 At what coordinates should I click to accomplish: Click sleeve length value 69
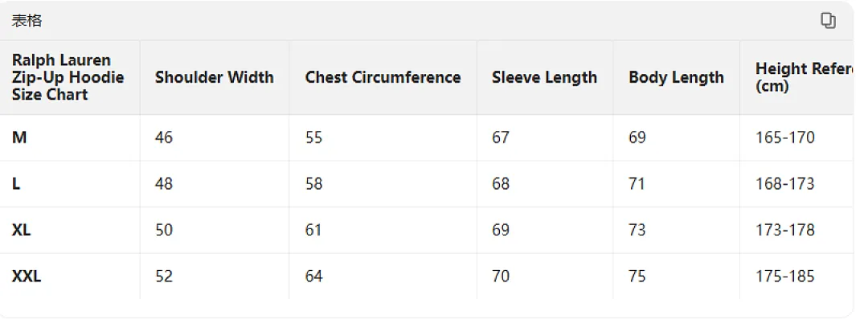coord(501,230)
